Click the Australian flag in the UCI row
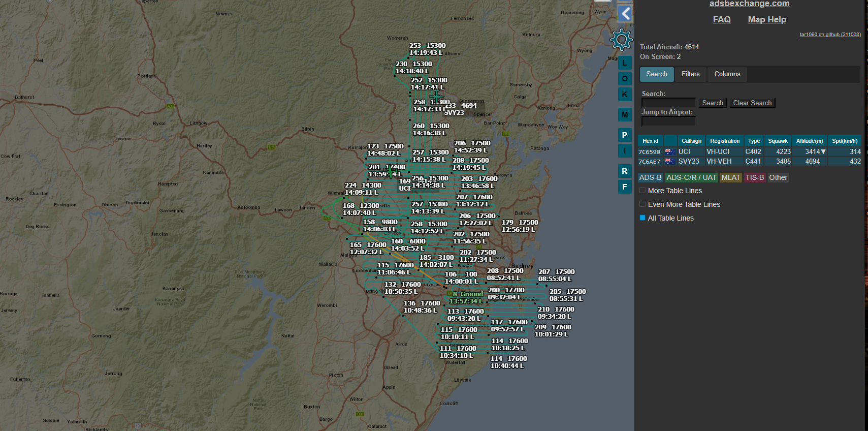The height and width of the screenshot is (431, 868). coord(670,152)
